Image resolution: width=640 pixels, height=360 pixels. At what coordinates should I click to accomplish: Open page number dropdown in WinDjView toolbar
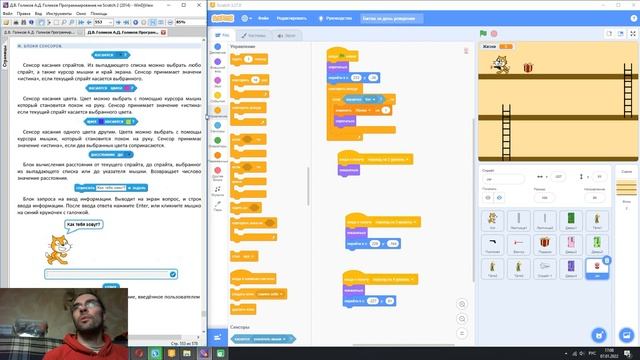pos(110,22)
